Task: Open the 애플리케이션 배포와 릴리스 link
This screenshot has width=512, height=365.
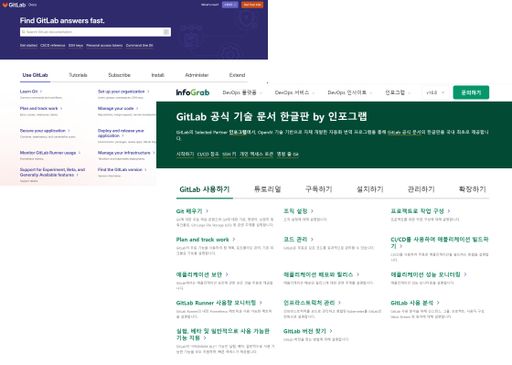Action: pos(321,274)
